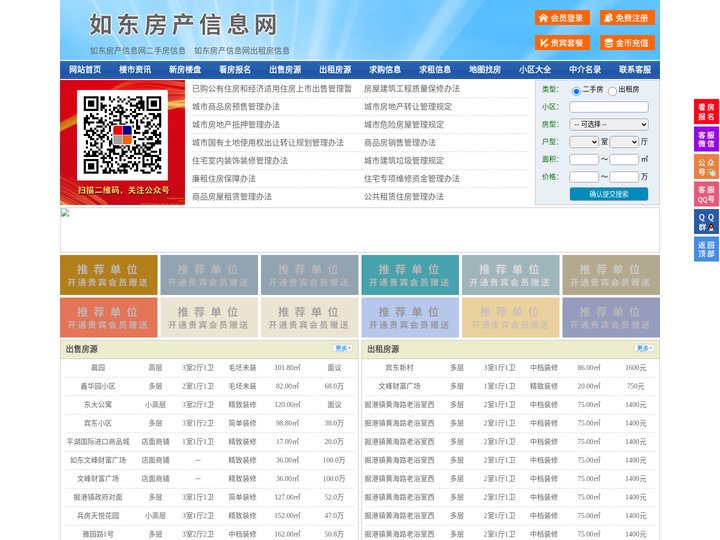Open 求购信息 navigation item
720x540 pixels.
[x=385, y=70]
